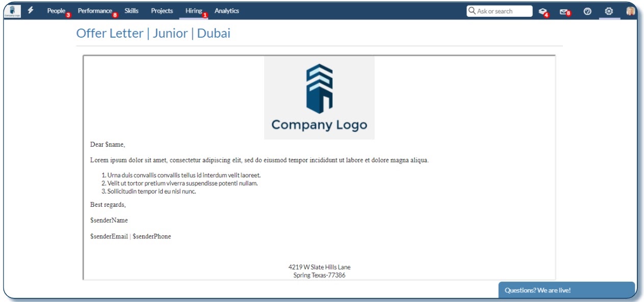Click the notification badge on the Performance menu
This screenshot has height=302, width=644.
pyautogui.click(x=115, y=14)
